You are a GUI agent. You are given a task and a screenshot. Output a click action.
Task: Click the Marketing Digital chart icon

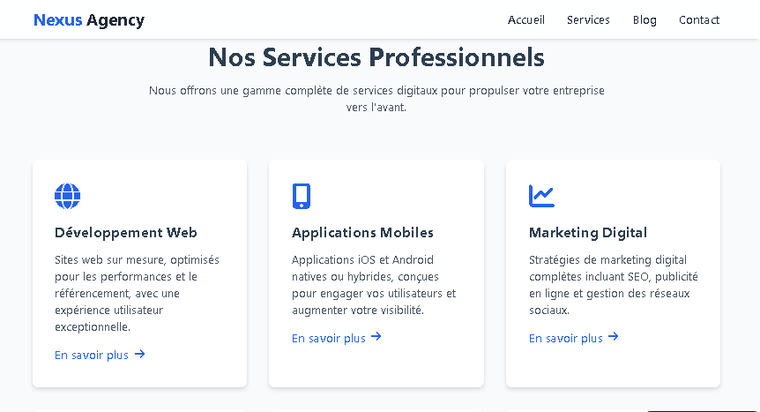coord(541,196)
